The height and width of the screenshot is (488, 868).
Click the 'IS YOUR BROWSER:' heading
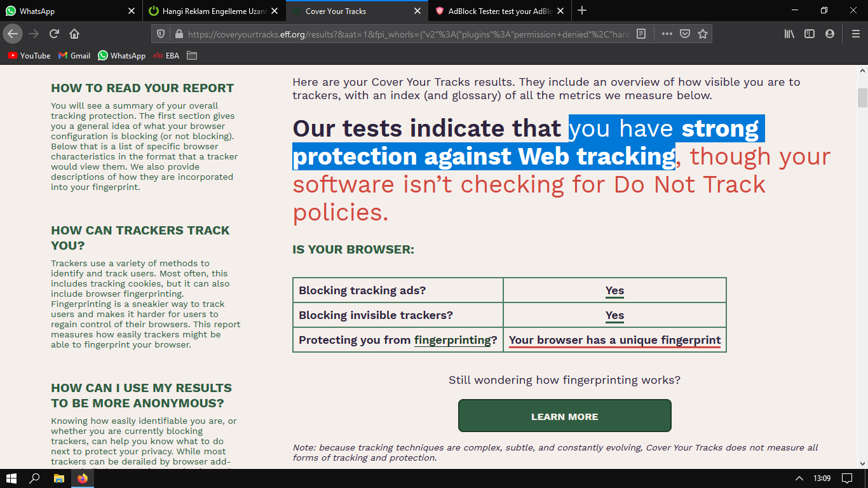click(x=353, y=250)
